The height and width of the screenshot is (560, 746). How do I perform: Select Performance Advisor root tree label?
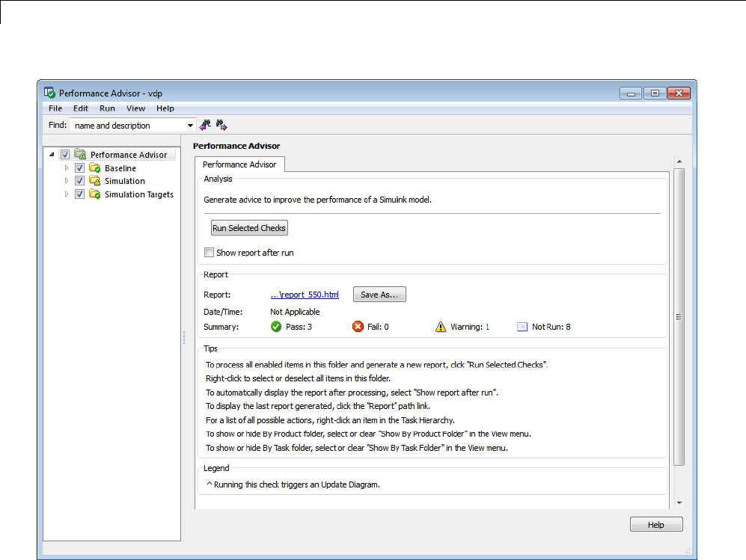click(129, 155)
